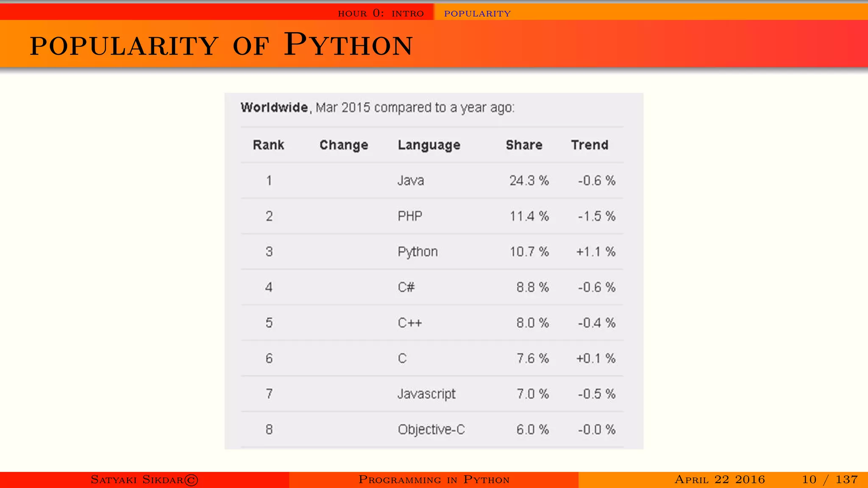The image size is (868, 488).
Task: Click the 6.0 % share value
Action: (532, 430)
